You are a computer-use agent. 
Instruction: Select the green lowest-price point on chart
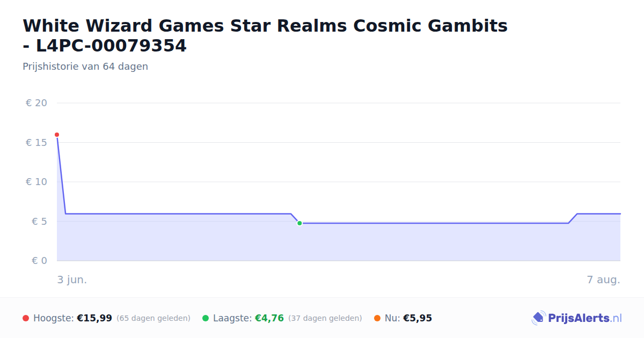pos(299,223)
